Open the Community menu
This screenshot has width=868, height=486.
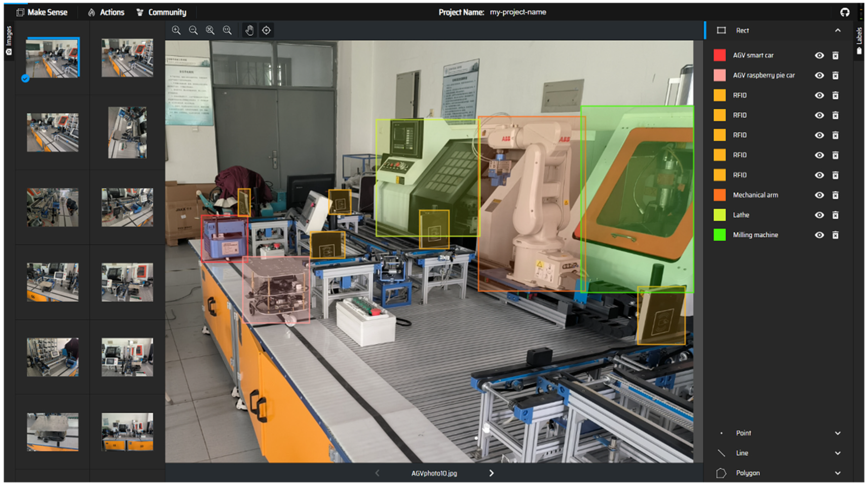[162, 13]
